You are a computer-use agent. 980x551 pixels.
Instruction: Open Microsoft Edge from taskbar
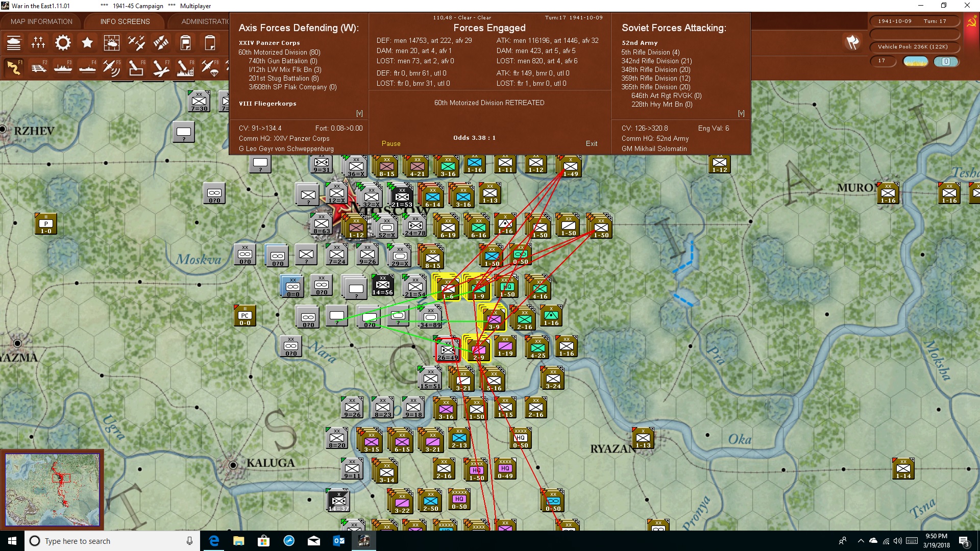coord(214,541)
